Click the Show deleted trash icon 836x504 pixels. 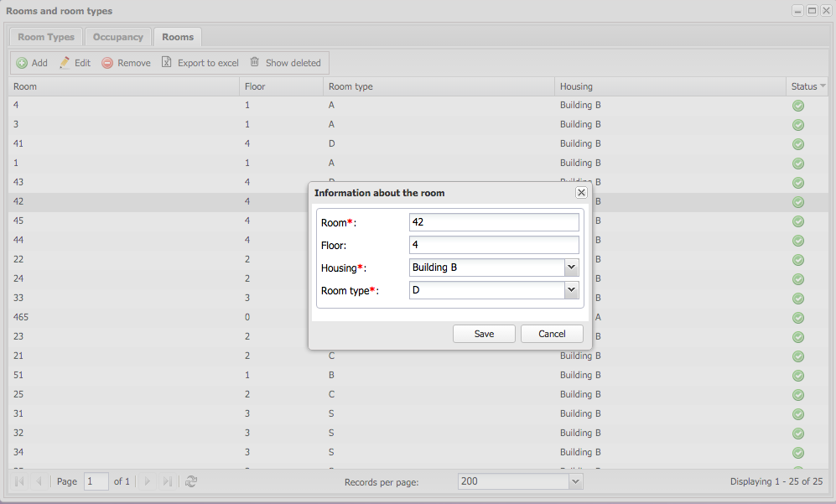pos(255,62)
